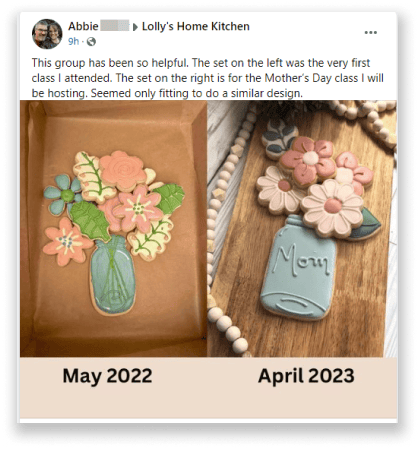Click the May 2022 caption label

(x=107, y=376)
